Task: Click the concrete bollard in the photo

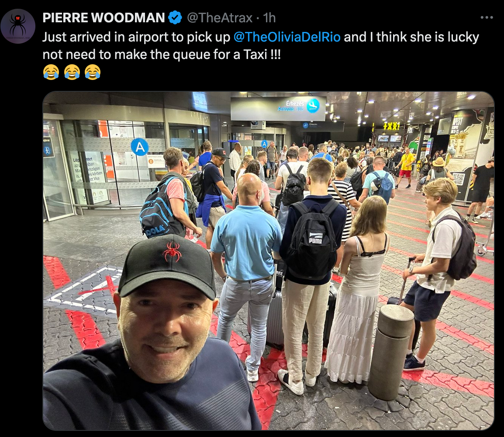Action: pos(390,351)
